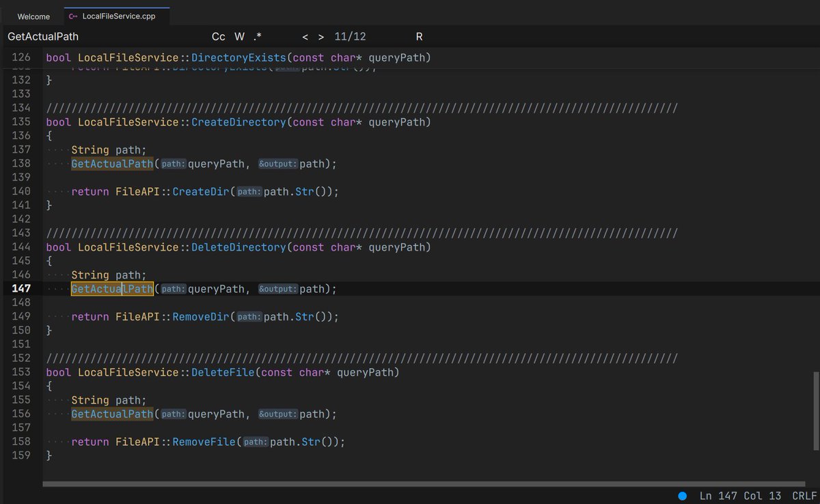
Task: Click RemoveFile call on line 158
Action: tap(204, 442)
